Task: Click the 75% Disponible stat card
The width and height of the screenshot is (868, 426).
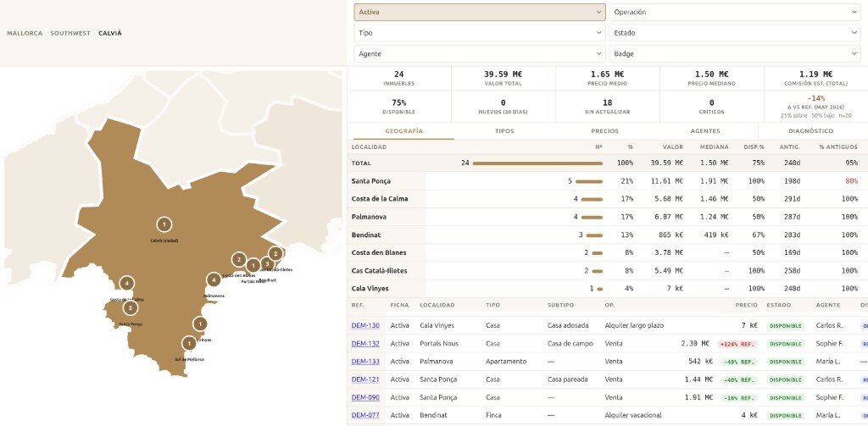Action: [x=399, y=106]
